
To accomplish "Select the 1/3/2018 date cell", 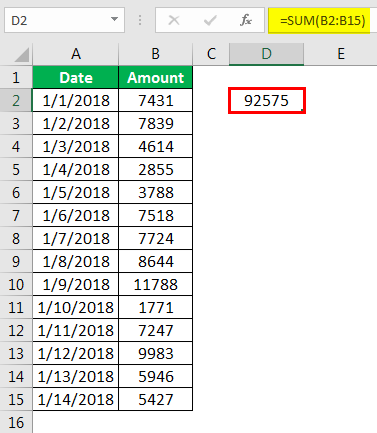I will coord(76,146).
